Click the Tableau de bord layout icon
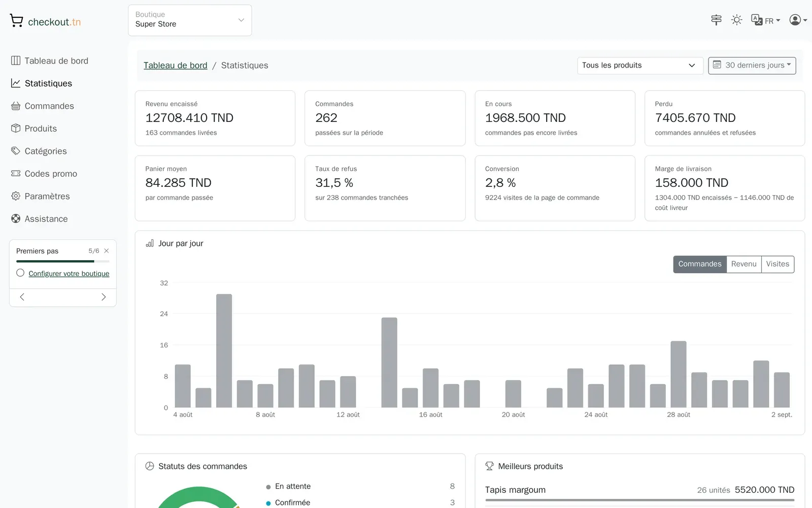 pos(16,60)
